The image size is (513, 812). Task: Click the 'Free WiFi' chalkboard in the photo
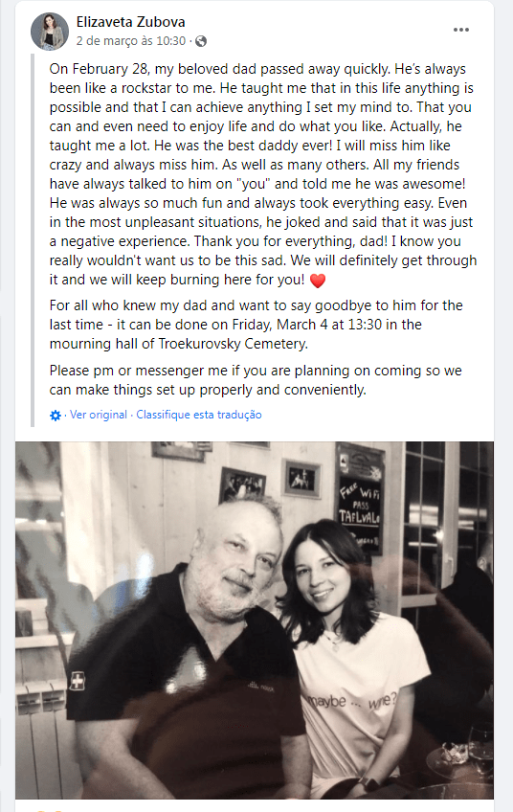click(x=360, y=497)
